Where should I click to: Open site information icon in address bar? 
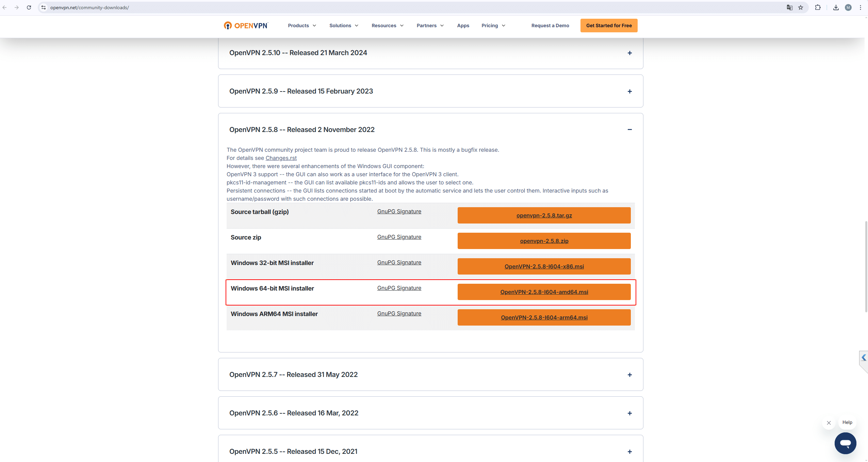click(x=44, y=7)
